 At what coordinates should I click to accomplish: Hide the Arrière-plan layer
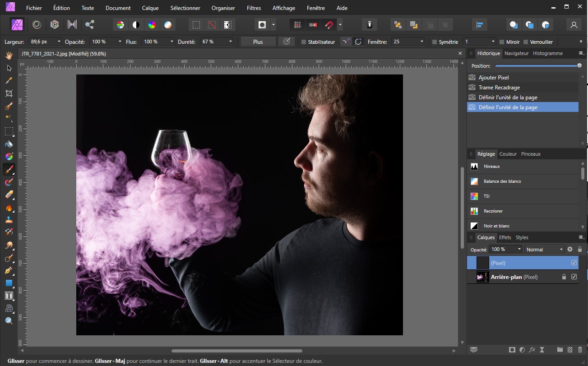tap(574, 277)
